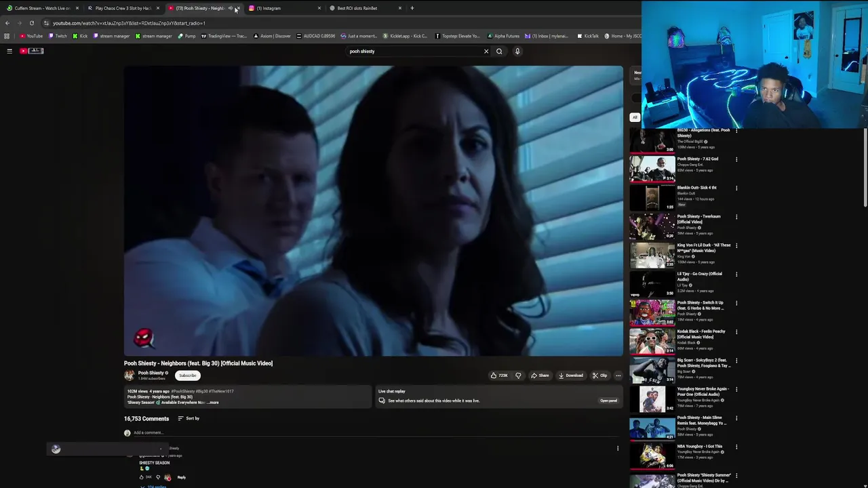Like the SHIESTY SEASON comment
The width and height of the screenshot is (868, 488).
[x=142, y=477]
